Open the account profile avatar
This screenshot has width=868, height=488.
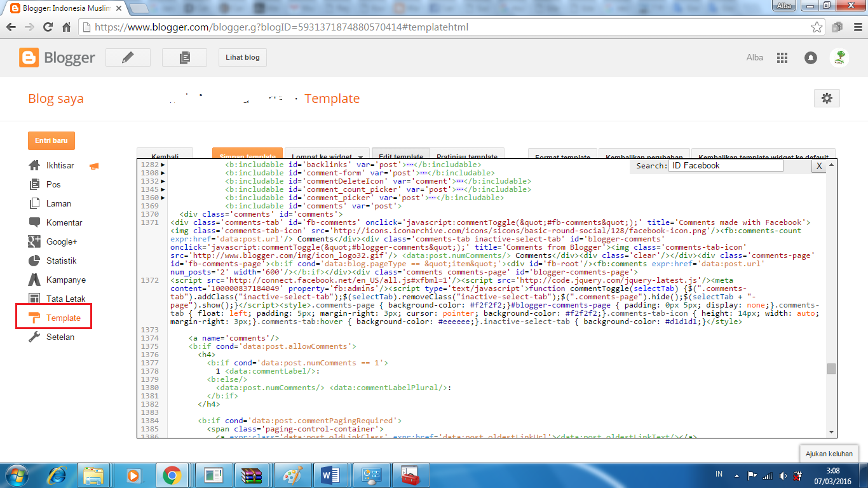coord(839,57)
